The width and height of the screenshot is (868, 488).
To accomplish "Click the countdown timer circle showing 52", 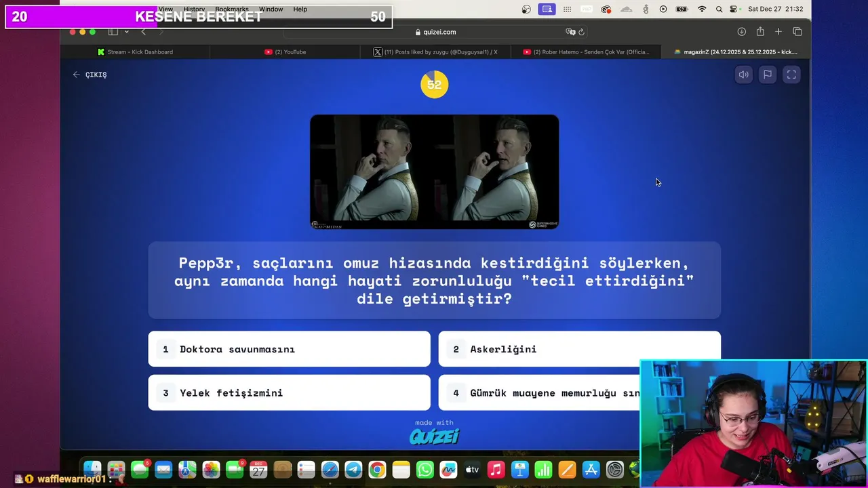I will (x=434, y=85).
